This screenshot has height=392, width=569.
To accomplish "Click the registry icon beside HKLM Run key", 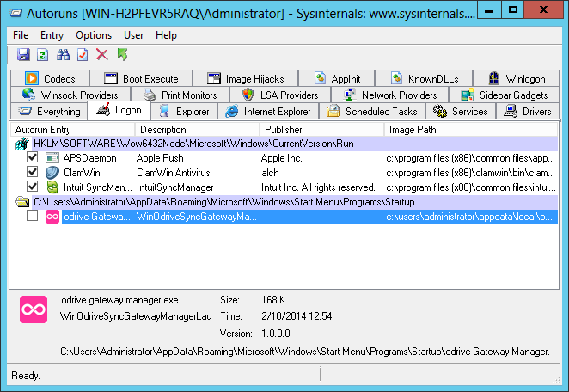I will tap(22, 144).
